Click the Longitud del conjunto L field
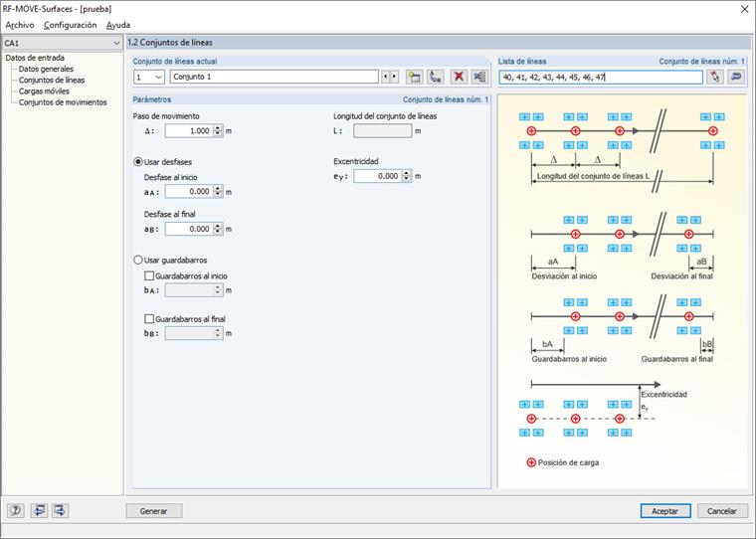This screenshot has width=756, height=539. (383, 130)
